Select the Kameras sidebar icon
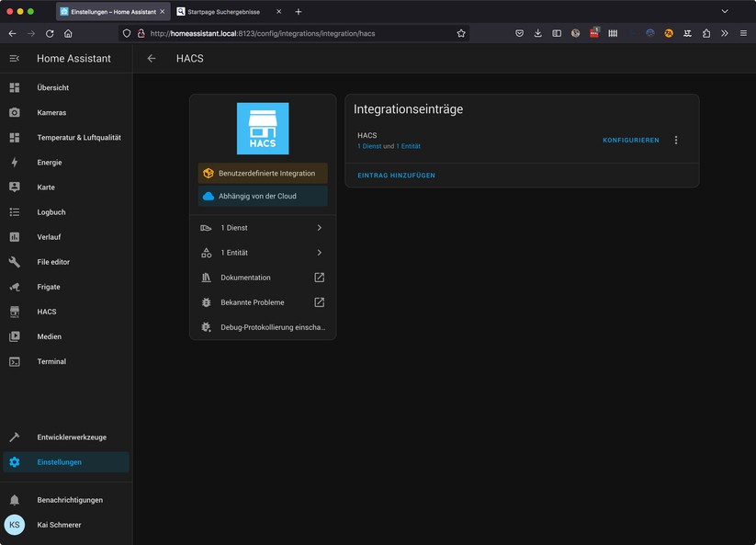Viewport: 756px width, 545px height. coord(13,112)
